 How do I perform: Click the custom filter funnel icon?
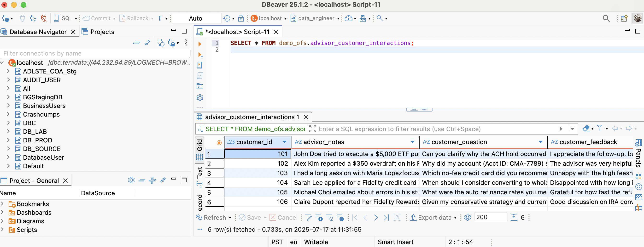600,129
